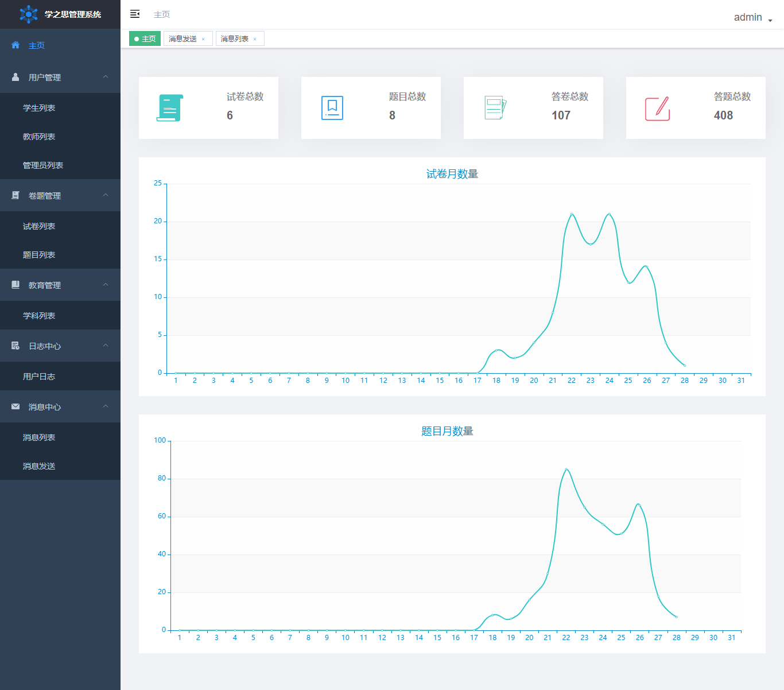This screenshot has width=784, height=690.
Task: Collapse the 用户管理 menu section
Action: [x=106, y=77]
